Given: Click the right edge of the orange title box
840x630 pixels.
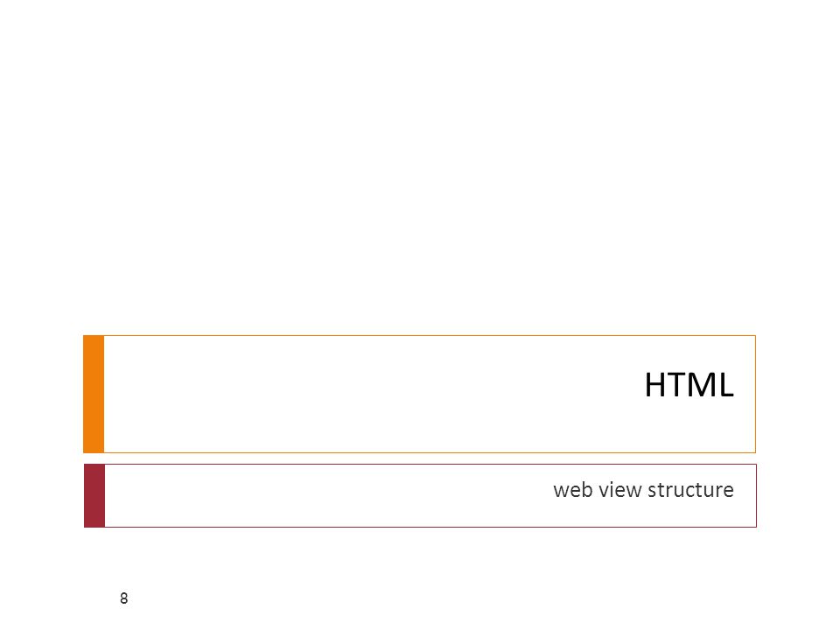Looking at the screenshot, I should coord(755,395).
